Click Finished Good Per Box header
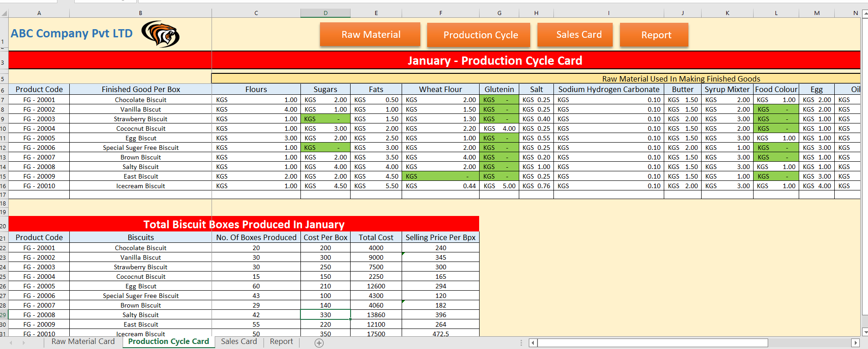868x349 pixels. click(x=141, y=89)
